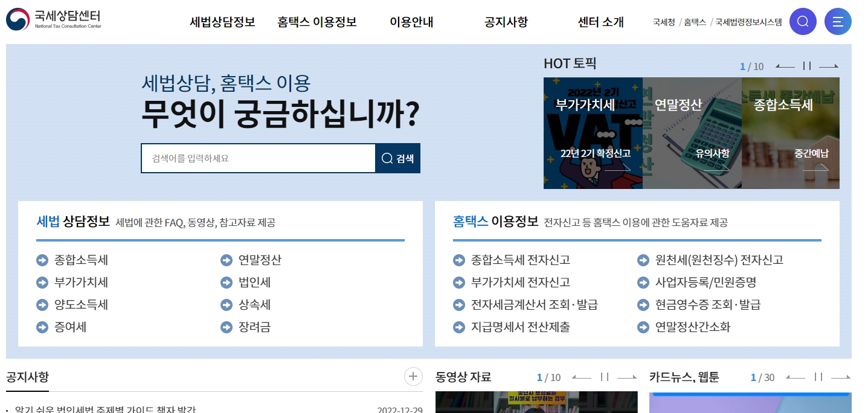Select the 센터 소개 menu

[x=599, y=22]
